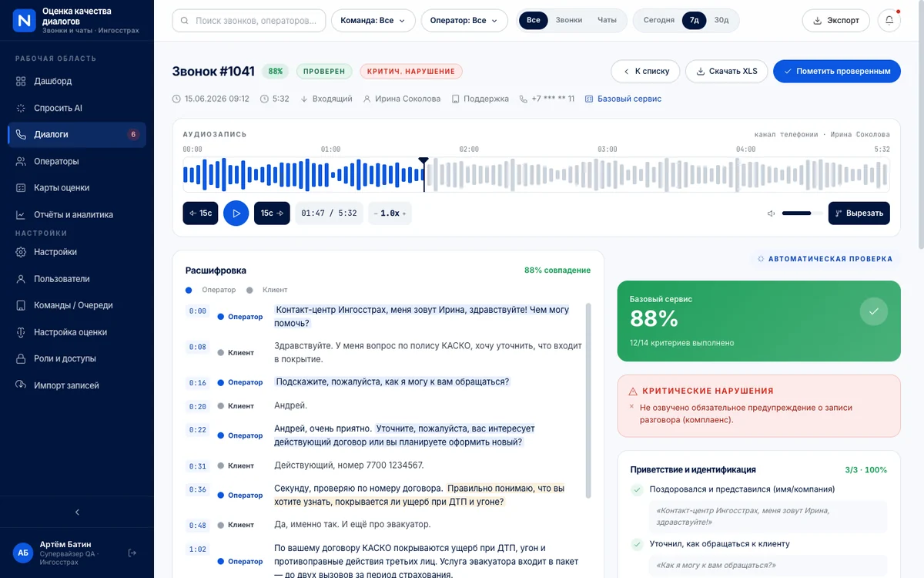Jump to transcript timestamp 0:48

click(197, 526)
